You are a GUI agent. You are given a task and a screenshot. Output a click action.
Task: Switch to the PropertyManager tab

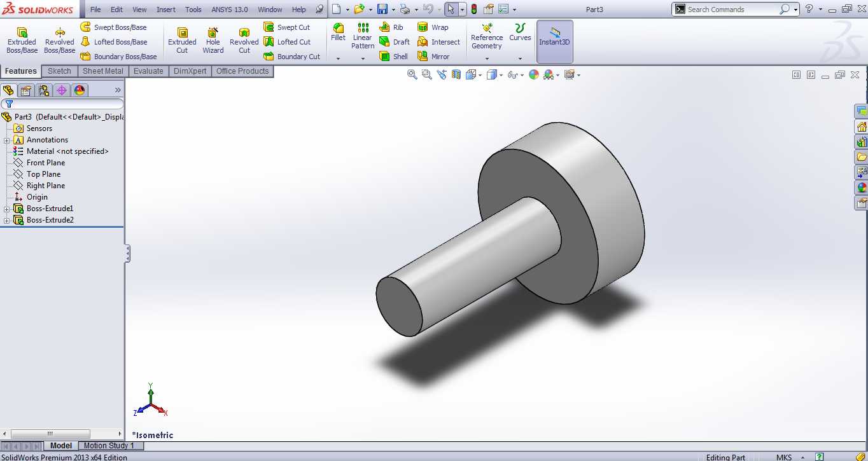click(x=26, y=90)
